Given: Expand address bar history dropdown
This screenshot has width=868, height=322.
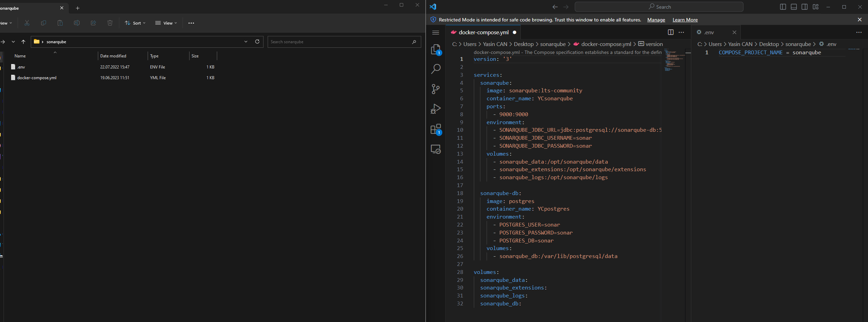Looking at the screenshot, I should tap(246, 42).
